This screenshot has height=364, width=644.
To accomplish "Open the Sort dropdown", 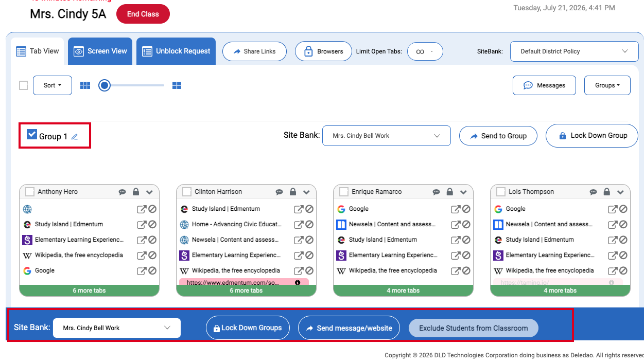I will coord(53,85).
